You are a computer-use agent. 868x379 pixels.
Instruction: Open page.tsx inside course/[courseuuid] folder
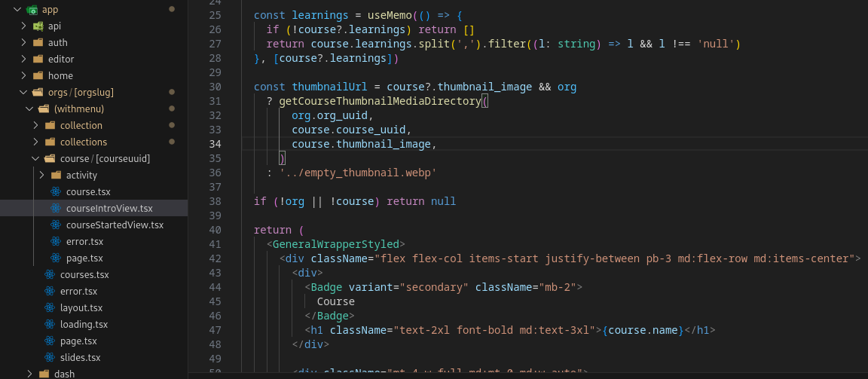(x=84, y=258)
